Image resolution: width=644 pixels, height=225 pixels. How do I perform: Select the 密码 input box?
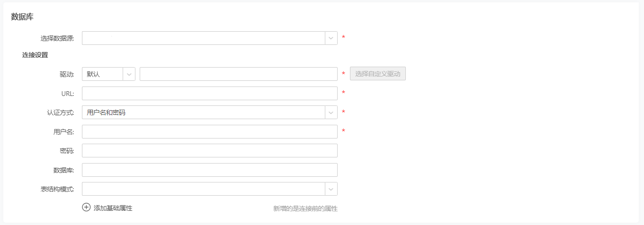click(210, 151)
